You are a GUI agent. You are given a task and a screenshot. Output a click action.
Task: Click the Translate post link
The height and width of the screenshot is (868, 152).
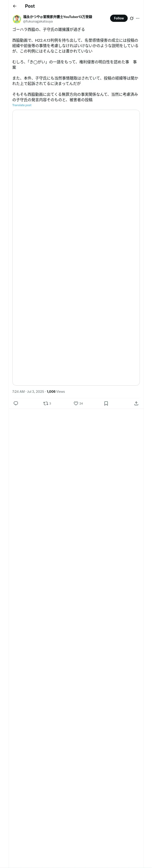coord(22,105)
